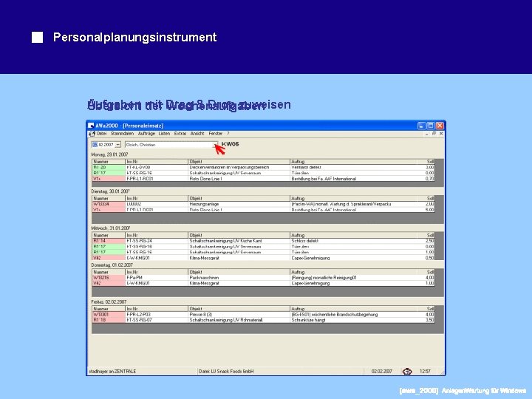Image resolution: width=532 pixels, height=399 pixels.
Task: Click the Objekt column header under Montag
Action: pos(239,162)
